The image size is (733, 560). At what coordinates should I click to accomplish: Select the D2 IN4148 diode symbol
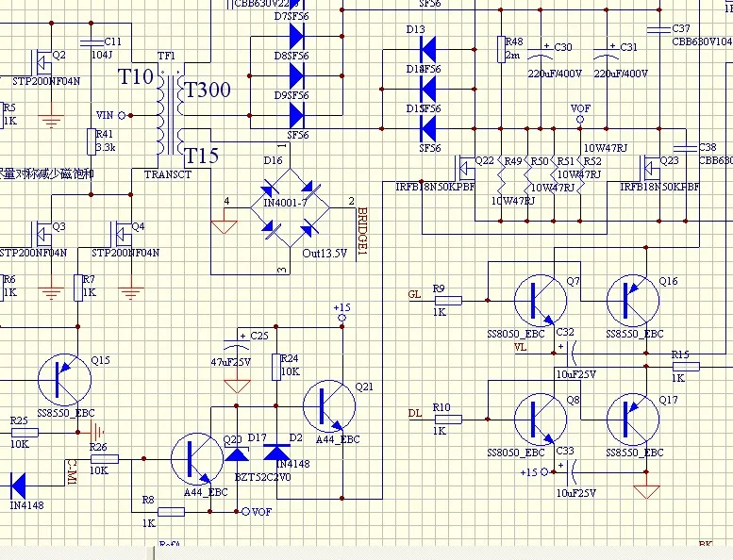pos(276,453)
